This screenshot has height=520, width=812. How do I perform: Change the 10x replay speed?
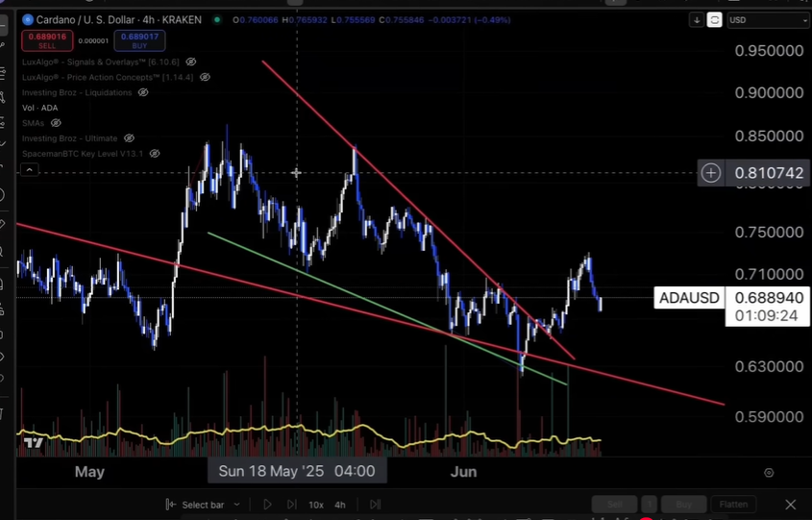coord(316,505)
